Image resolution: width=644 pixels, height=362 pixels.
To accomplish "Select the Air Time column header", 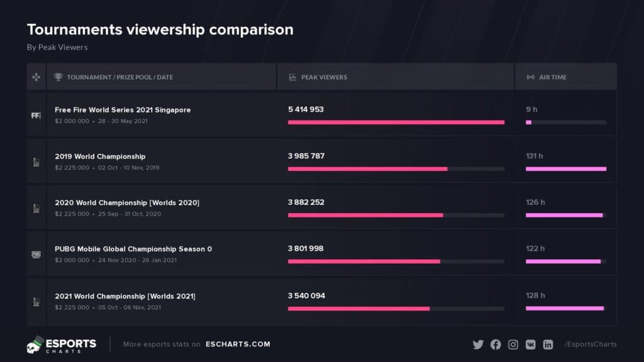I will pos(552,77).
